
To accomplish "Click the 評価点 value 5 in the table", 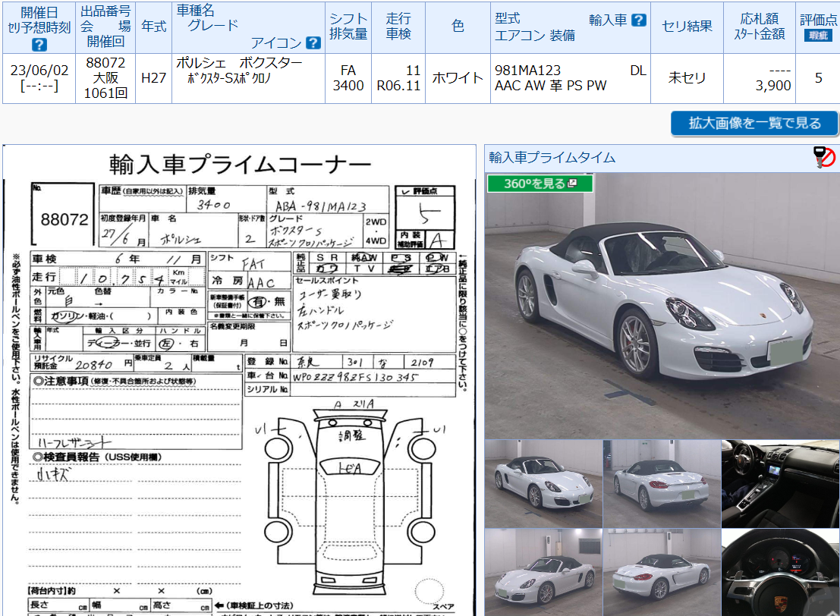I will tap(818, 78).
